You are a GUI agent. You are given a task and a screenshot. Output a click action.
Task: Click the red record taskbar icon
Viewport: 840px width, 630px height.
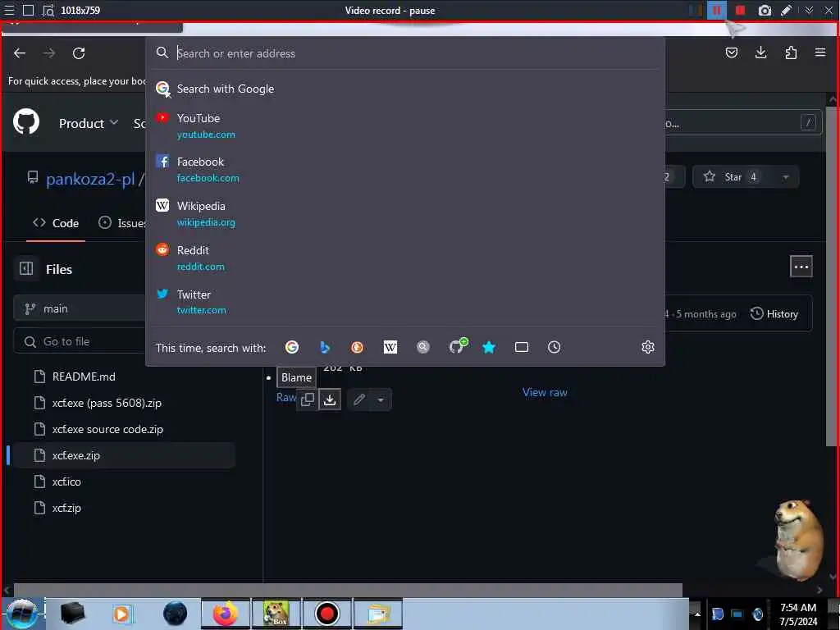[326, 614]
